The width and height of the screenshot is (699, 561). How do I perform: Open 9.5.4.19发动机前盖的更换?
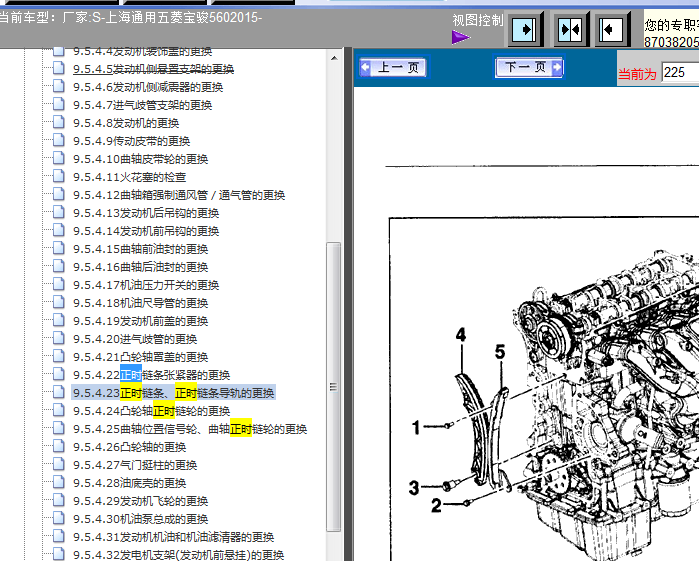click(140, 321)
